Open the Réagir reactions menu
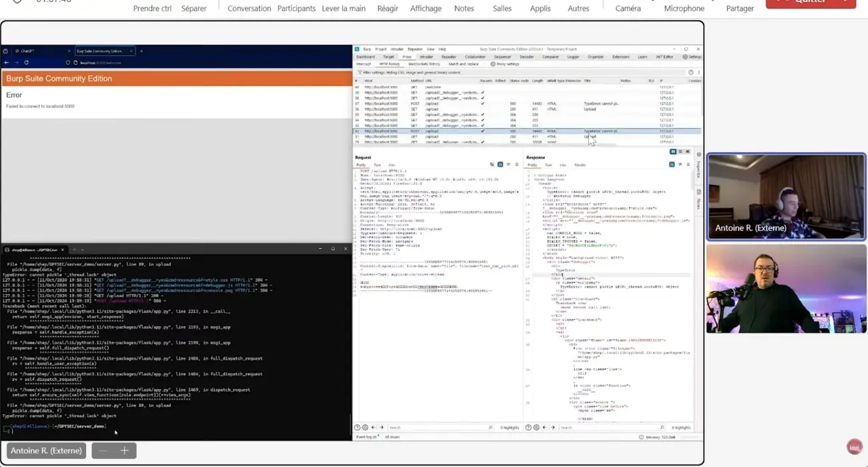The width and height of the screenshot is (868, 467). coord(387,9)
